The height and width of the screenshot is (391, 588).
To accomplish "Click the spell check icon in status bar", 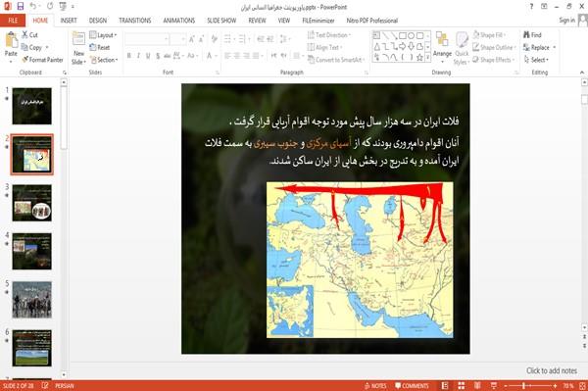I will (45, 385).
